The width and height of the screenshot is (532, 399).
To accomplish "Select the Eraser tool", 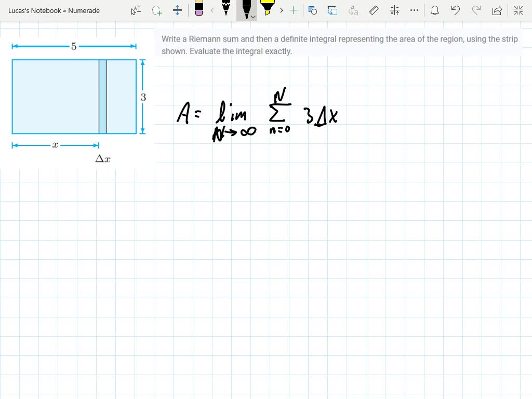I will pos(199,9).
